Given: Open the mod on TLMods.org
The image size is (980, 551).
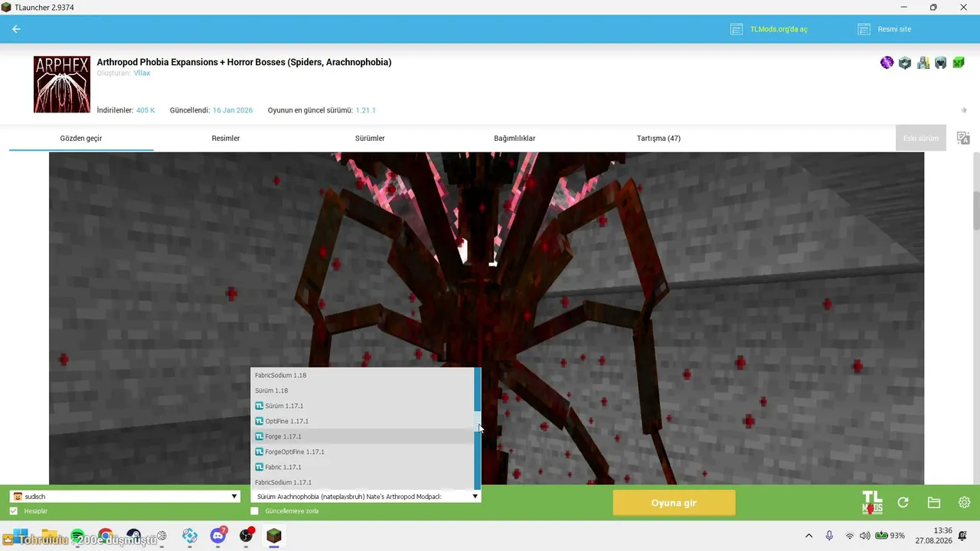Looking at the screenshot, I should [x=769, y=29].
